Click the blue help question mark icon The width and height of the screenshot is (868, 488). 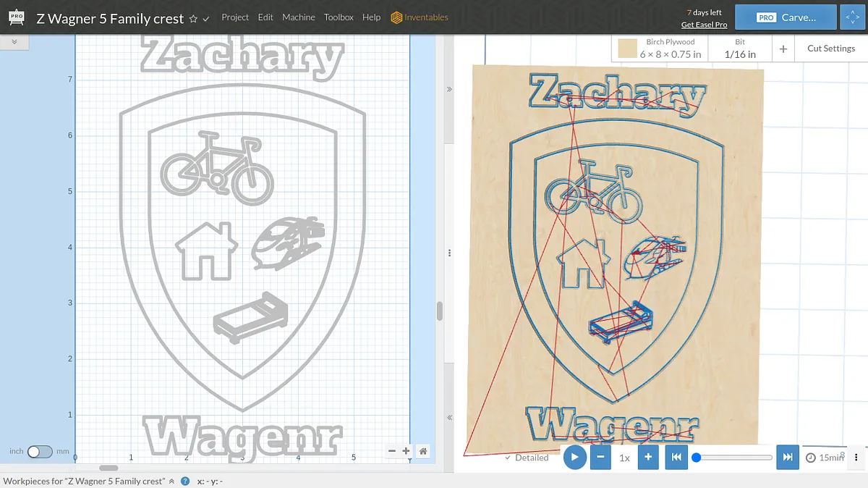pyautogui.click(x=185, y=481)
